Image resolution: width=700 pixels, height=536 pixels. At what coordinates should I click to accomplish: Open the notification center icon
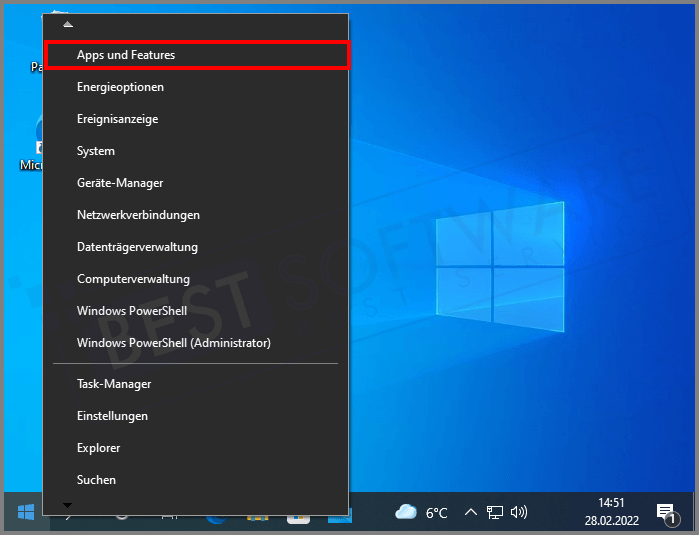click(x=666, y=513)
